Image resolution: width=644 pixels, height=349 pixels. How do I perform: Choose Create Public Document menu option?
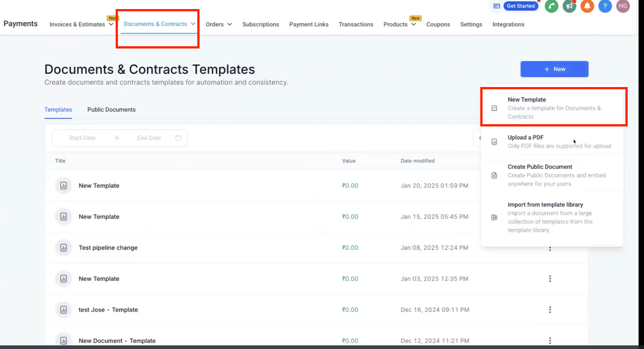coord(552,175)
